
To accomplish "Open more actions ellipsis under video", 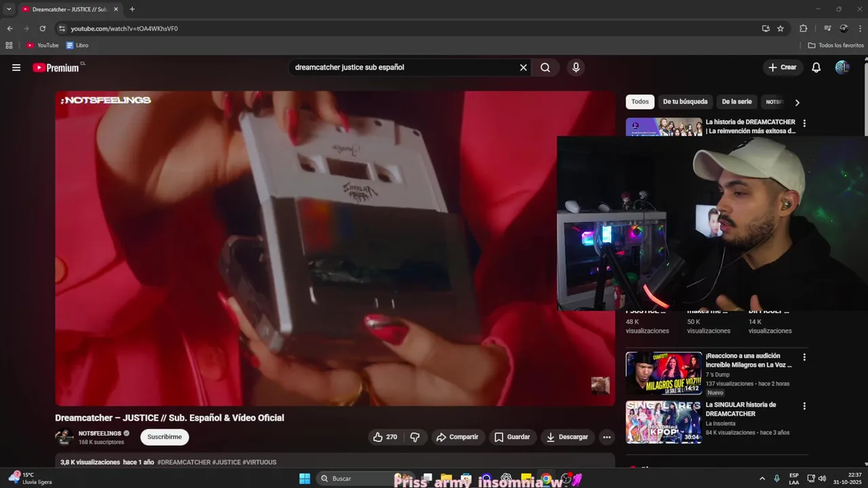I will coord(607,437).
